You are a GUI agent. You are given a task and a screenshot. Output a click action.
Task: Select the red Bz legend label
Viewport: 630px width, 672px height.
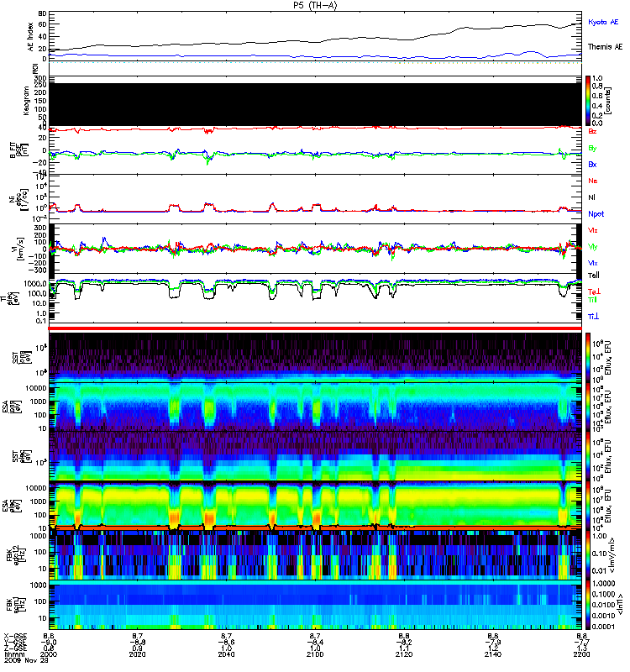click(x=592, y=131)
